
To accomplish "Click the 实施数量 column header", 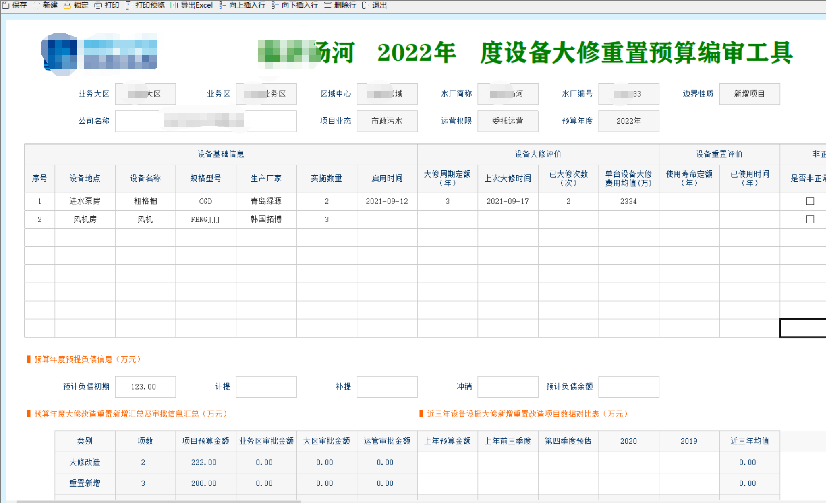I will pyautogui.click(x=327, y=178).
